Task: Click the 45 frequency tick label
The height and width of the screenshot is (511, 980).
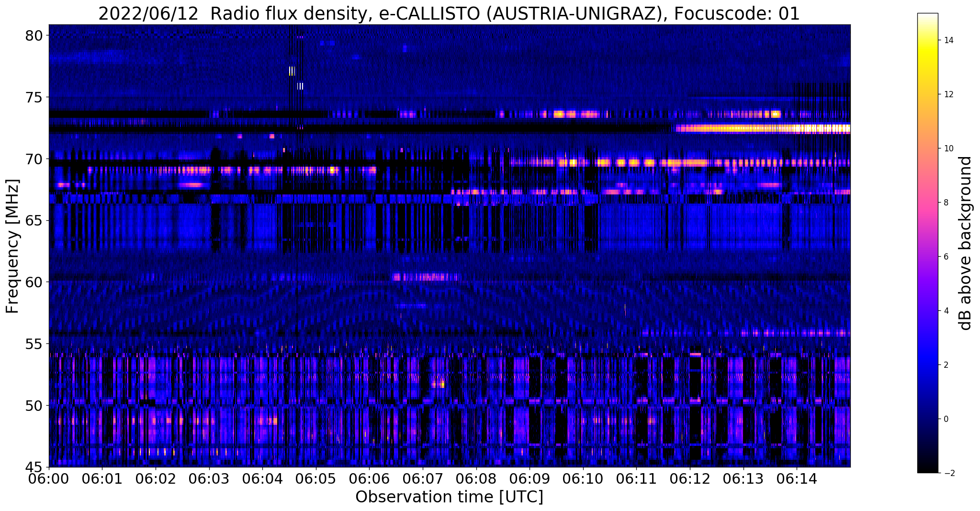Action: pyautogui.click(x=34, y=467)
